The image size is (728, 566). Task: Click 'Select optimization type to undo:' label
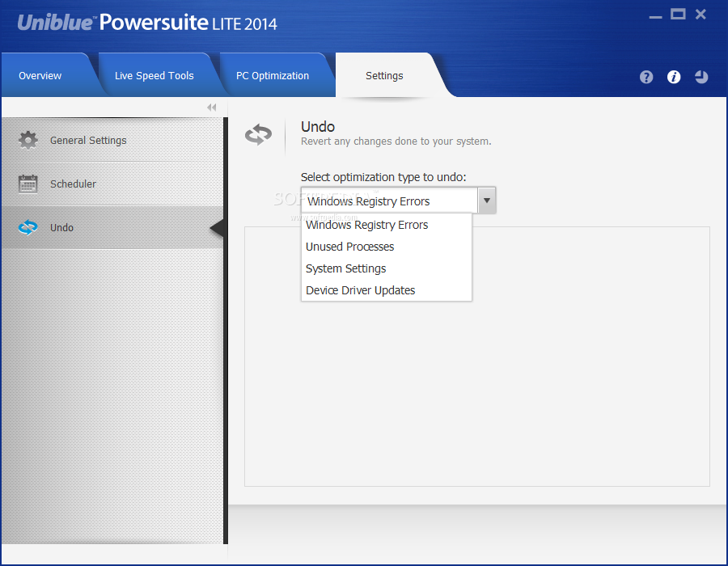click(383, 177)
